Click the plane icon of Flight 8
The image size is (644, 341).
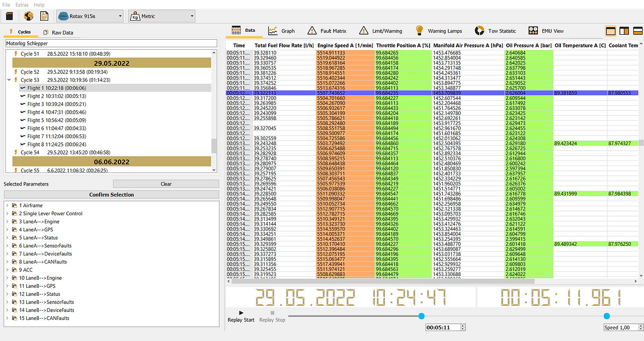point(23,144)
